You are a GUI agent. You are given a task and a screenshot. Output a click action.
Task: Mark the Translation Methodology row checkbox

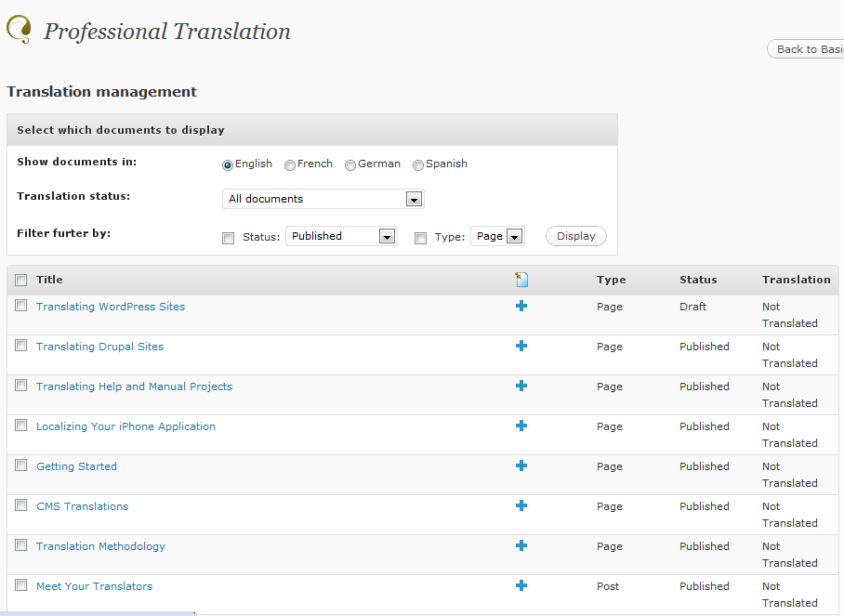click(21, 545)
